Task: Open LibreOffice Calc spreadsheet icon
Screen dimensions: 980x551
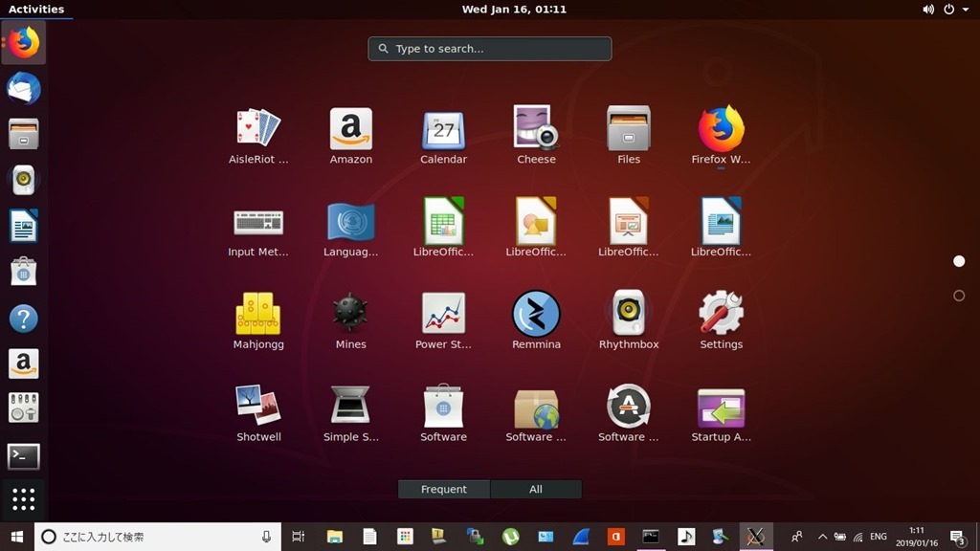Action: click(x=443, y=222)
